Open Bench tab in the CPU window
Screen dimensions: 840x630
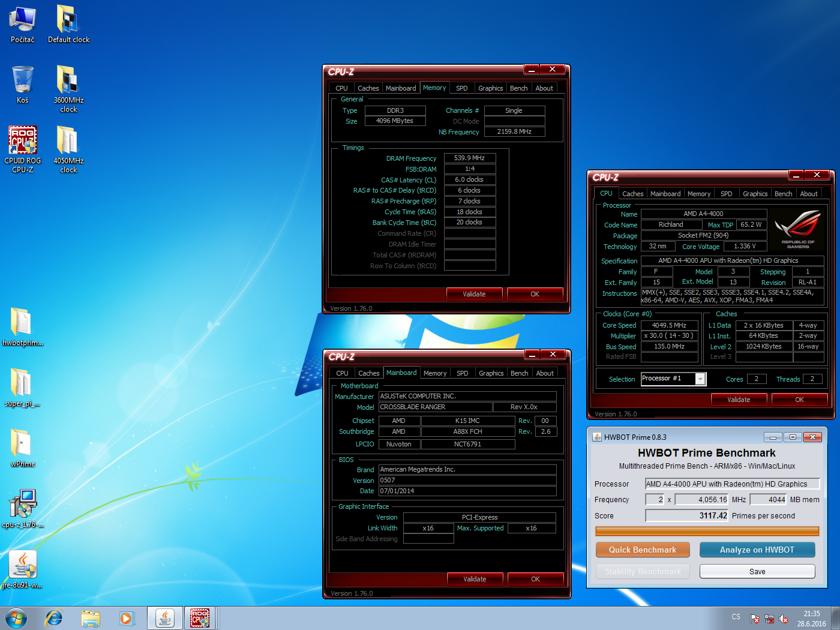coord(783,194)
